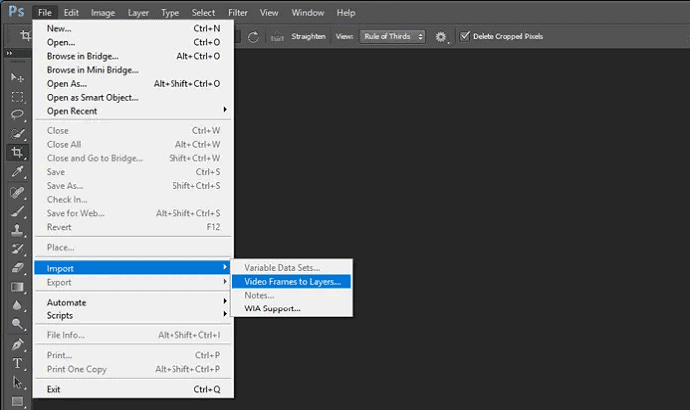The width and height of the screenshot is (690, 410).
Task: Click the reset crop rotation icon
Action: pyautogui.click(x=253, y=36)
